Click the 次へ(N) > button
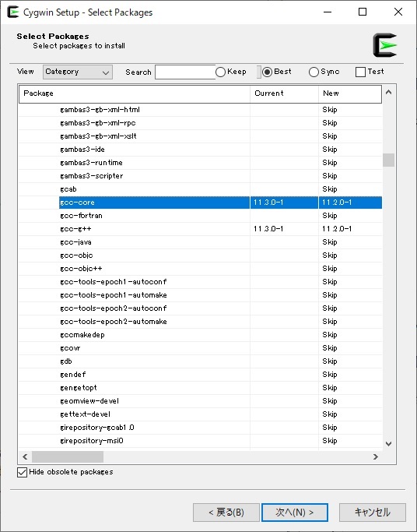This screenshot has height=532, width=417. click(295, 512)
